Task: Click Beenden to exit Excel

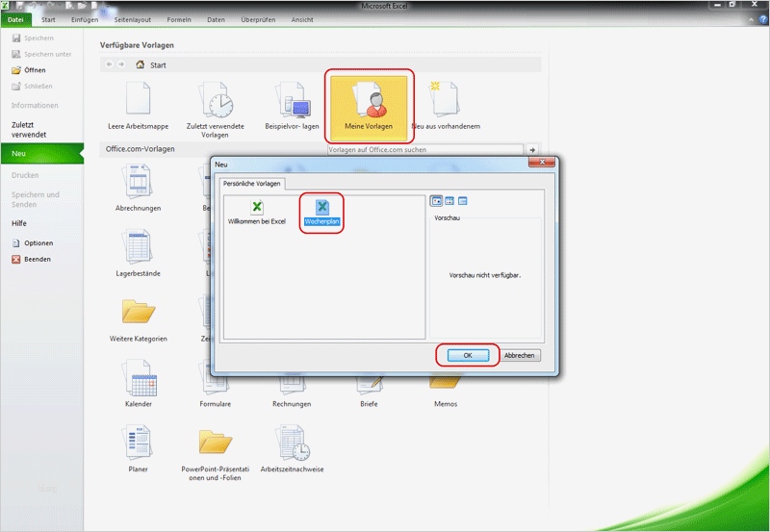Action: pyautogui.click(x=32, y=259)
